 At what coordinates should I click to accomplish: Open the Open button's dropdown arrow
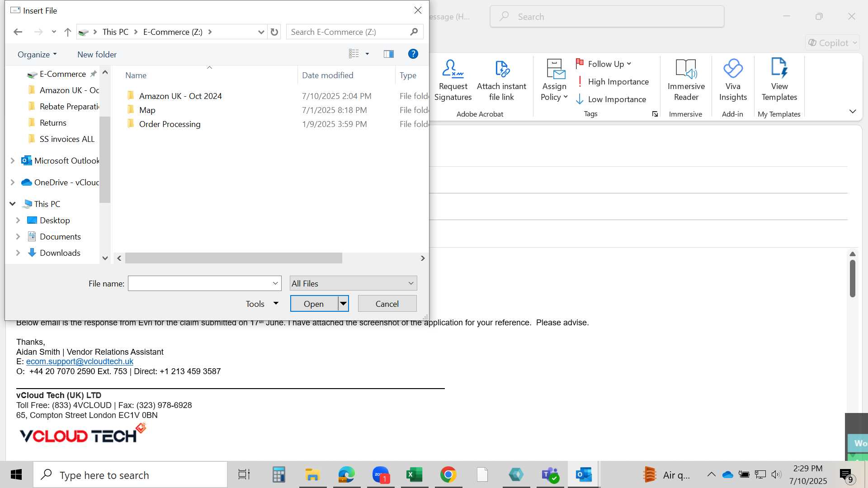click(344, 304)
